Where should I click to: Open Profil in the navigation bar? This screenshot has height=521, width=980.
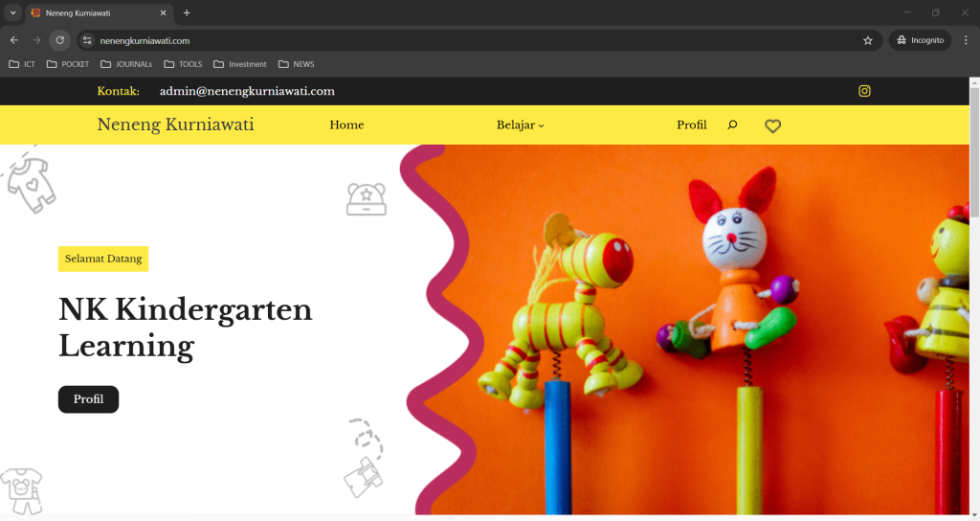point(691,125)
